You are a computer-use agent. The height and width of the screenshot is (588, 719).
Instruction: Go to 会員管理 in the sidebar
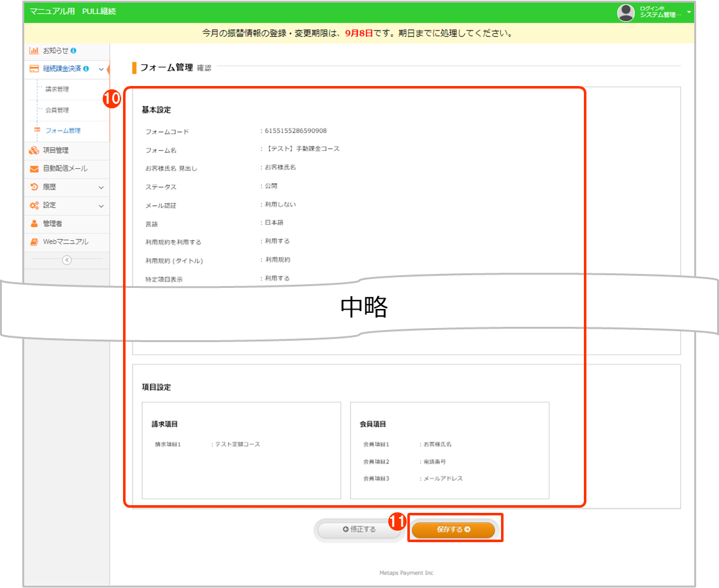click(57, 110)
